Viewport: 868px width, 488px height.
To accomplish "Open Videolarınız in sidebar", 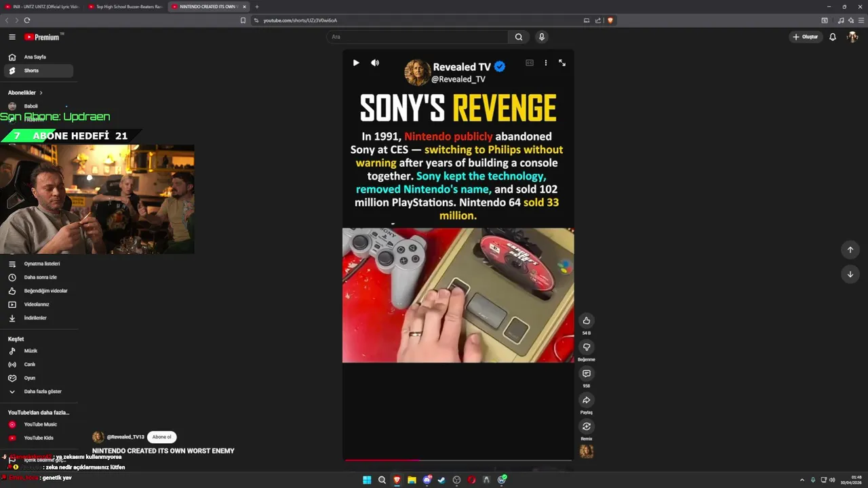I will pyautogui.click(x=39, y=304).
